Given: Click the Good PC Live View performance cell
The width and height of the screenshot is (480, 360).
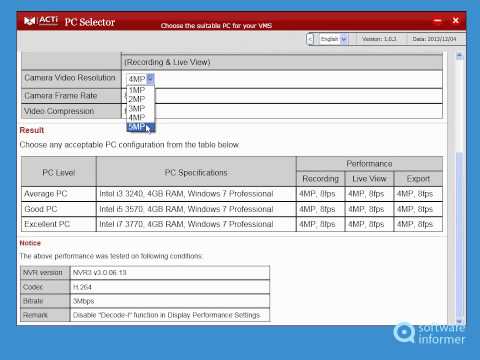Looking at the screenshot, I should [x=369, y=209].
